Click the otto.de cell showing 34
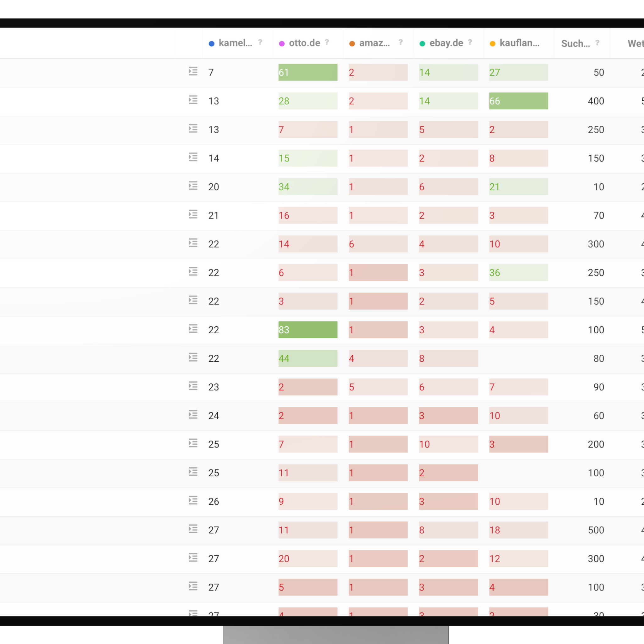The height and width of the screenshot is (644, 644). (x=308, y=187)
